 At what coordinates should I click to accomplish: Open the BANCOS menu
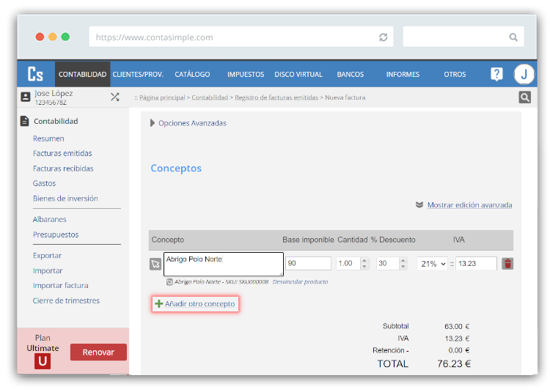[x=350, y=74]
